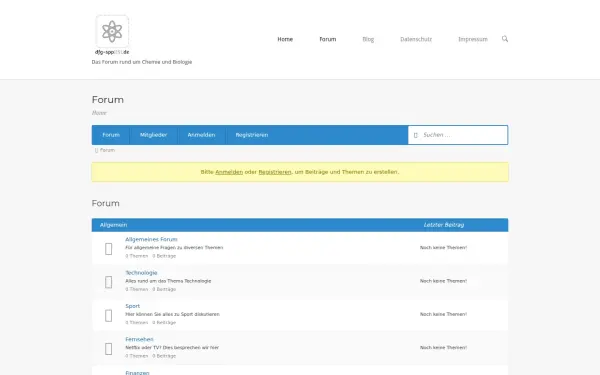
Task: Click 'Noch keine Themen!' in Fernsehen row
Action: coord(443,347)
